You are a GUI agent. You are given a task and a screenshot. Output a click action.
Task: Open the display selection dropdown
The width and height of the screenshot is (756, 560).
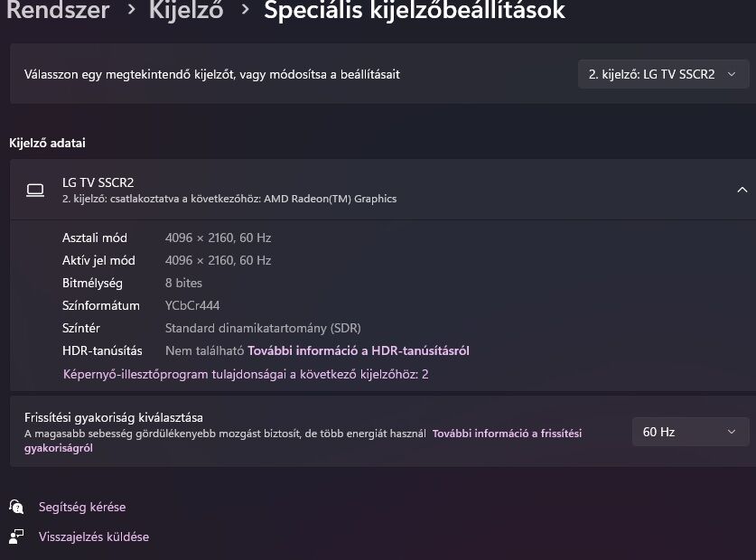tap(663, 74)
